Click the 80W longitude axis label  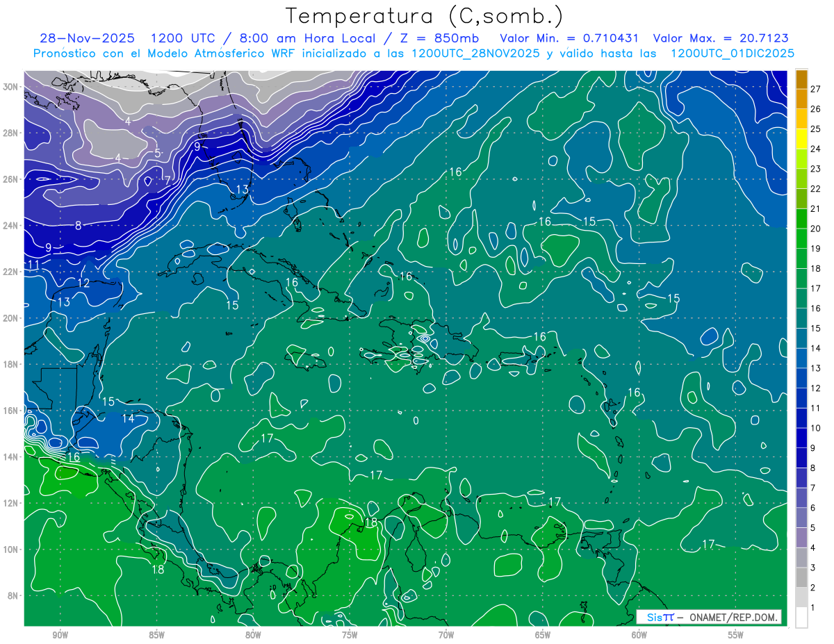pyautogui.click(x=253, y=635)
